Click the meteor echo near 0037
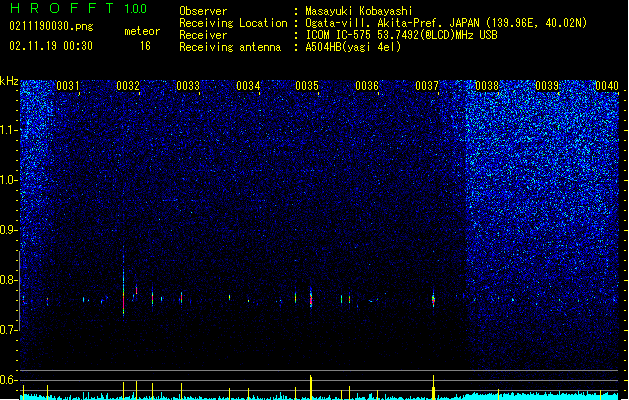Image resolution: width=629 pixels, height=400 pixels. (433, 299)
